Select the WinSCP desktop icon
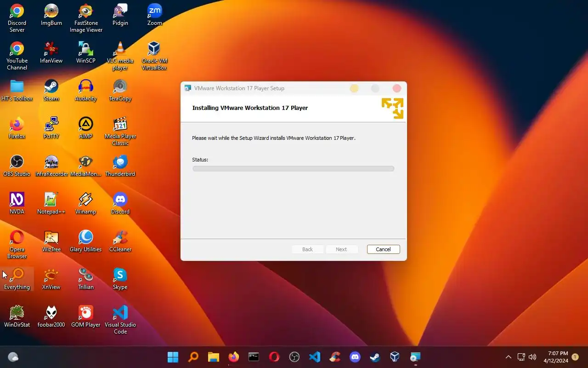 pos(86,52)
